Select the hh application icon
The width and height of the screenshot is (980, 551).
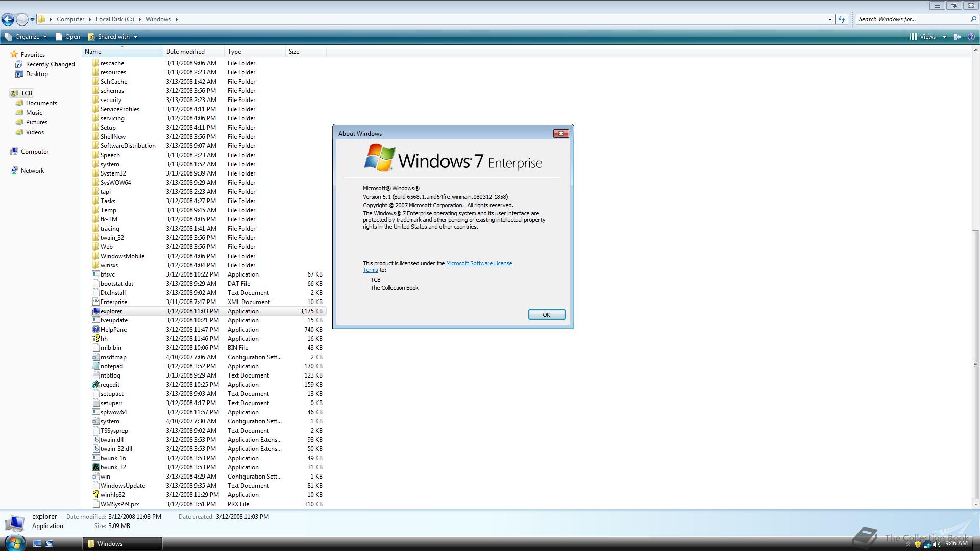(95, 339)
